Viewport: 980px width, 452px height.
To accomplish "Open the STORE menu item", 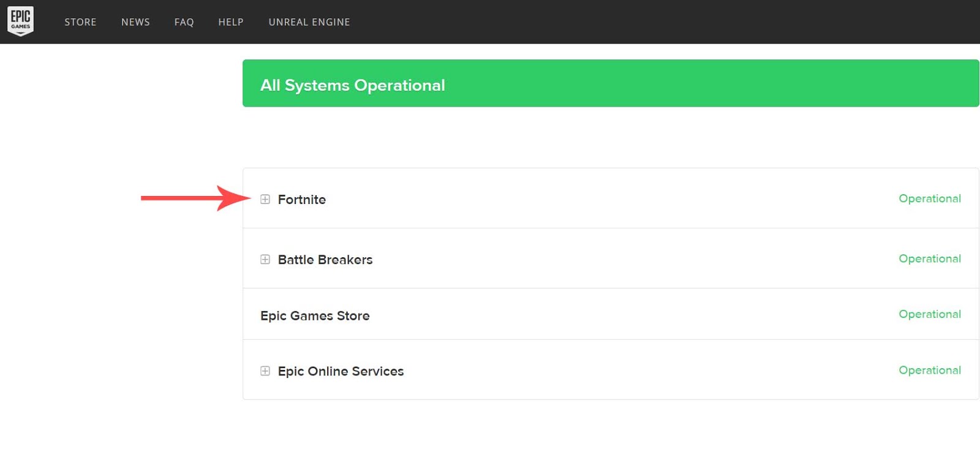I will tap(80, 22).
